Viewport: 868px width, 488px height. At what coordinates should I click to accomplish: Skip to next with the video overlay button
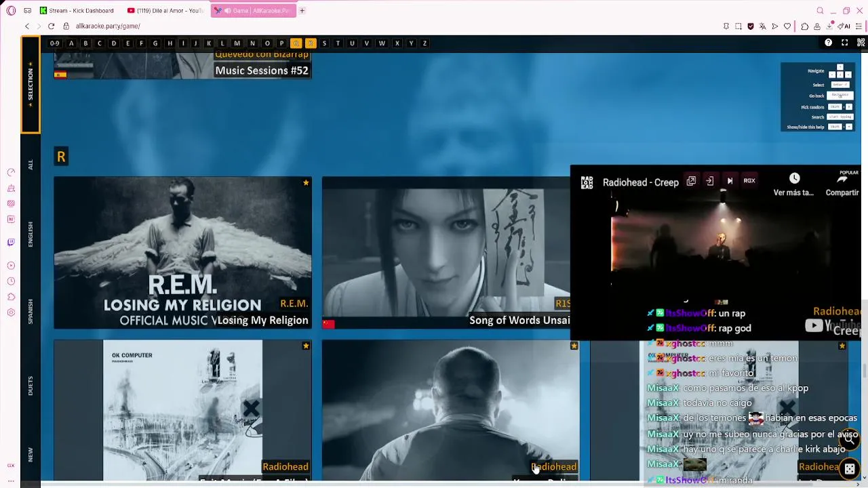pos(730,181)
